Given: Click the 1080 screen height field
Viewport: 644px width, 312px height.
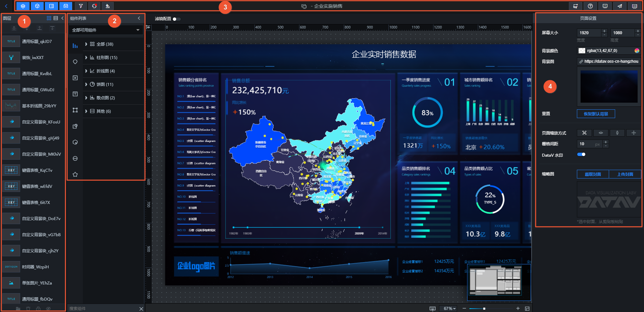Looking at the screenshot, I should (x=623, y=33).
